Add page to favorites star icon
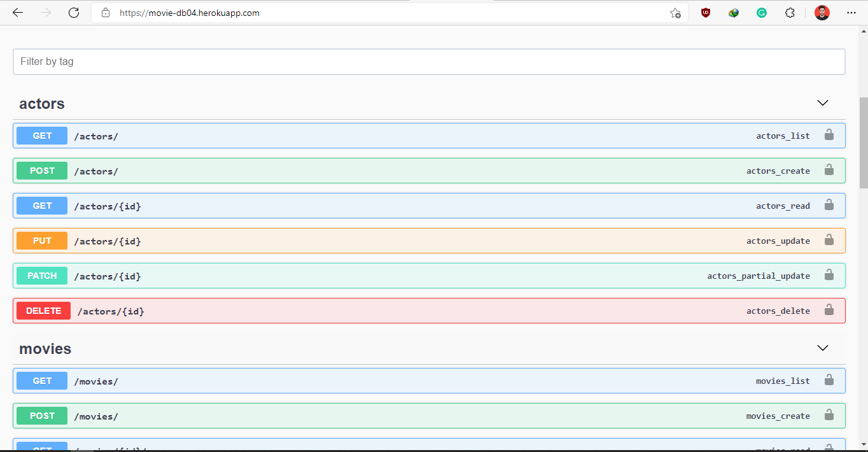 (675, 13)
